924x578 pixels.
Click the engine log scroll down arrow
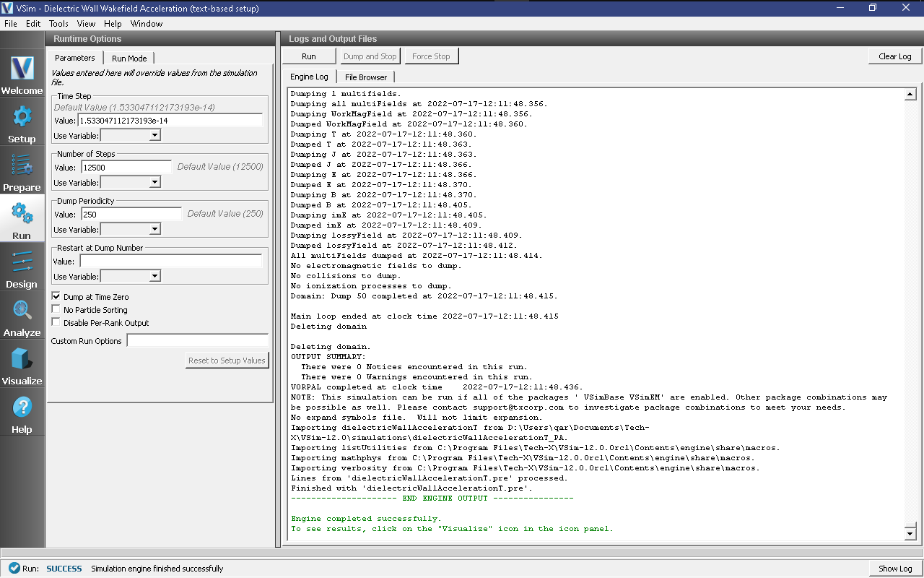click(910, 533)
